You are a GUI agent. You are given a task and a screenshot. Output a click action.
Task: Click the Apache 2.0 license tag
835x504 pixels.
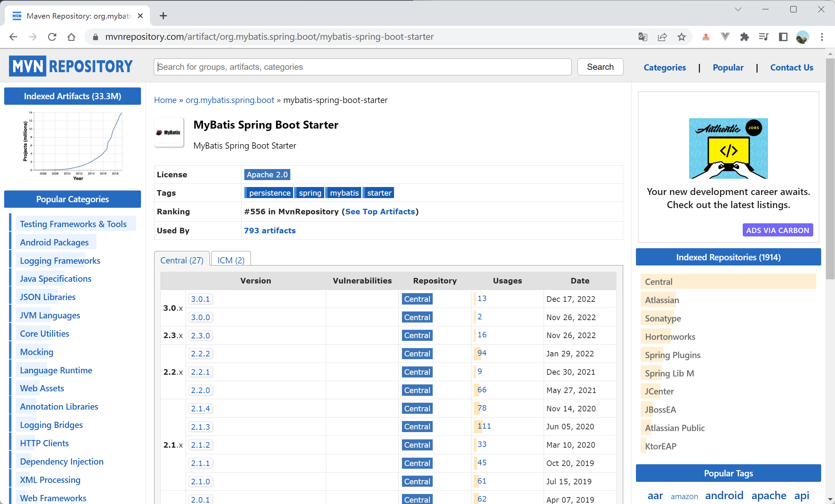point(267,175)
